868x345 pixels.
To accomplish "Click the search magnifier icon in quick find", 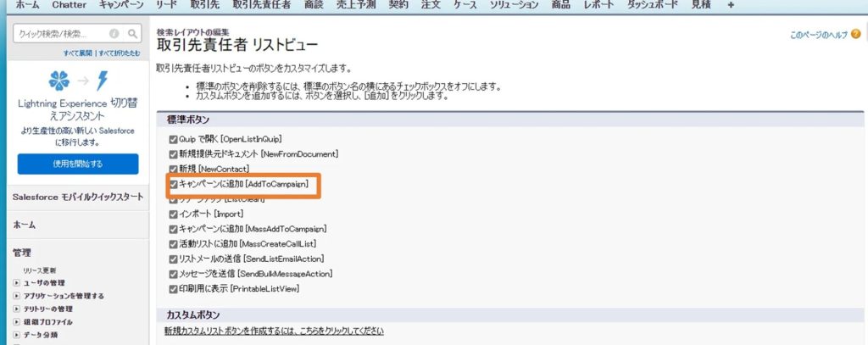I will click(132, 34).
